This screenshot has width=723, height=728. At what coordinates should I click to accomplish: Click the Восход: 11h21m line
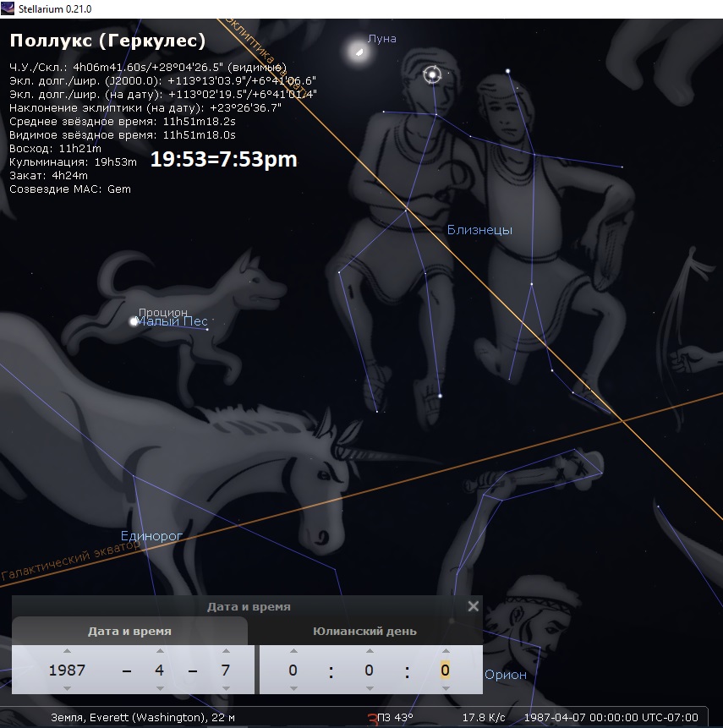55,149
